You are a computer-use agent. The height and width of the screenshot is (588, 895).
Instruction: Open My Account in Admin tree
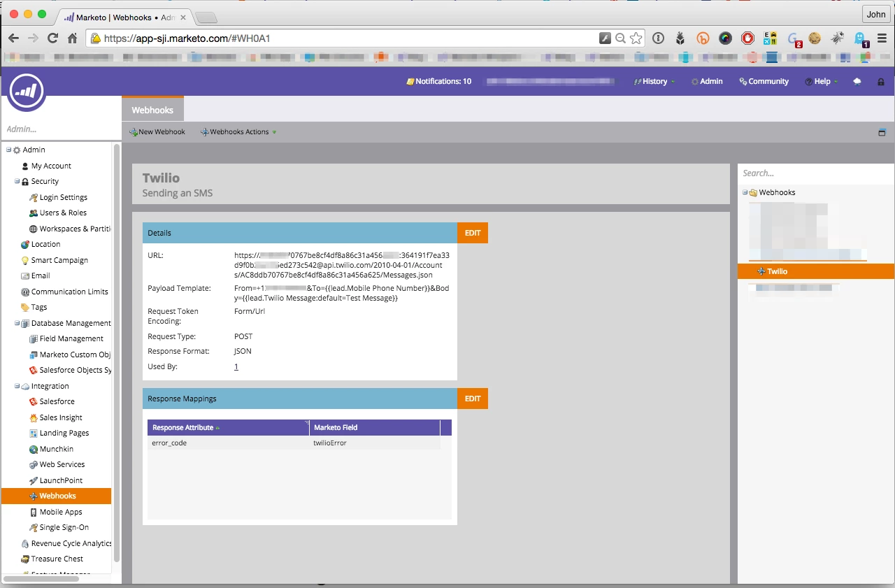(51, 166)
